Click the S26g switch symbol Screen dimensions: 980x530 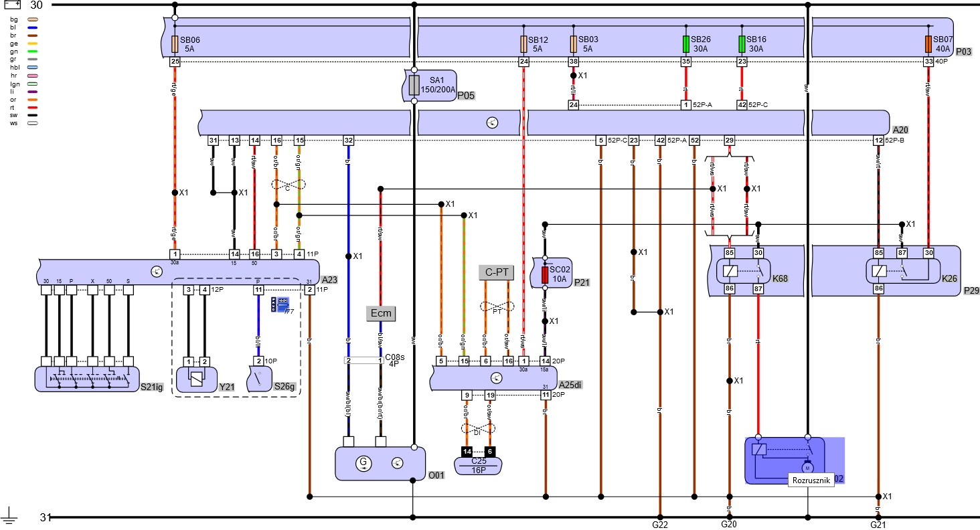point(258,379)
